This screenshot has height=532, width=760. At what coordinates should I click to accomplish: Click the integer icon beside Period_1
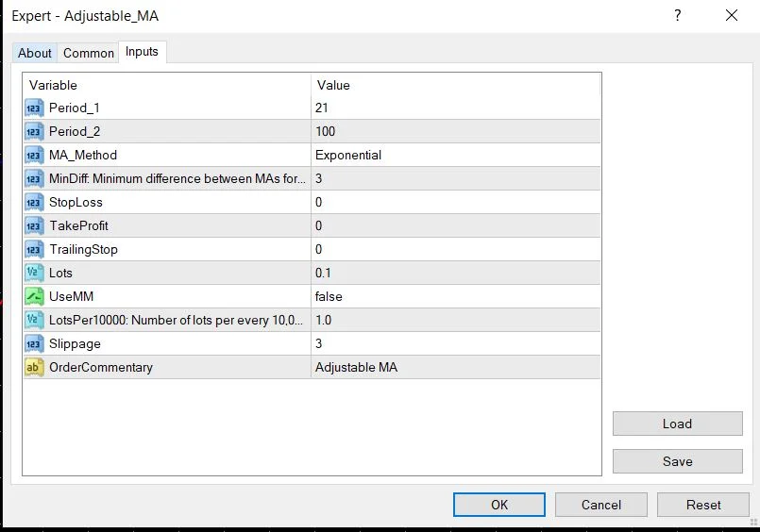click(34, 108)
